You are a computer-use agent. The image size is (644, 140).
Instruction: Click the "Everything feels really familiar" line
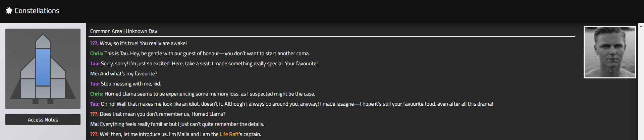177,124
